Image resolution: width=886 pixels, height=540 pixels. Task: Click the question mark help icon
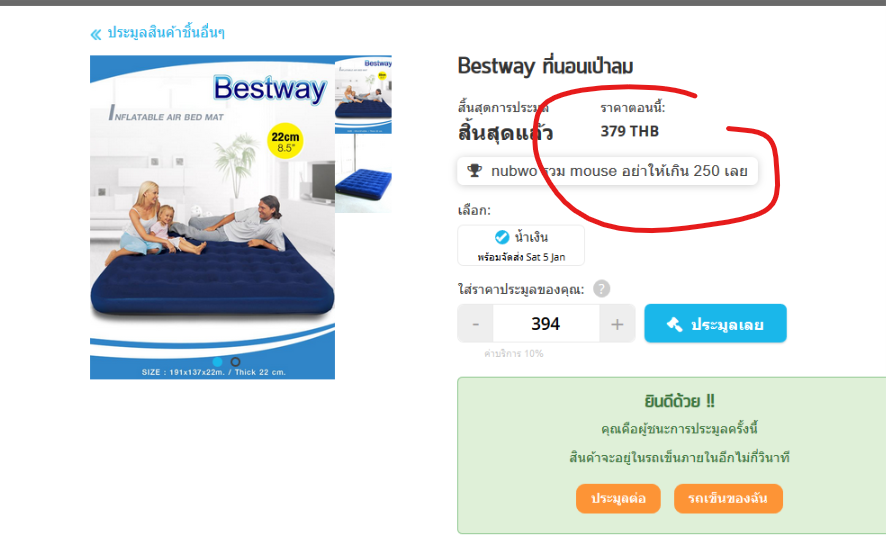point(601,289)
